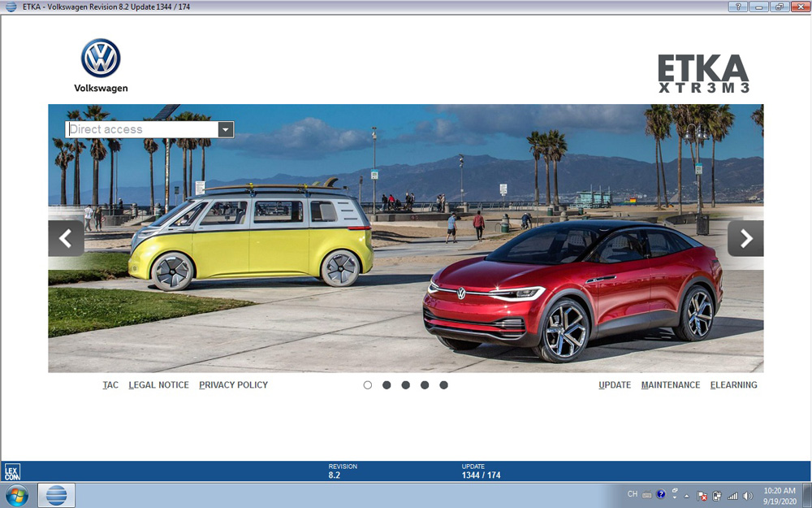This screenshot has width=812, height=508.
Task: Select the first carousel dot
Action: [368, 385]
